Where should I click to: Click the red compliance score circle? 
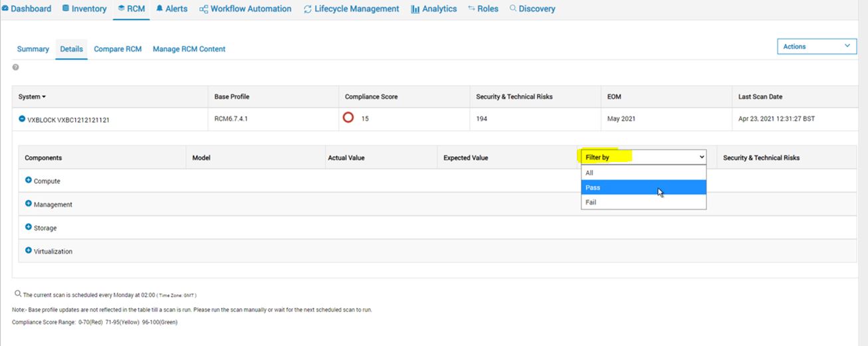point(348,118)
